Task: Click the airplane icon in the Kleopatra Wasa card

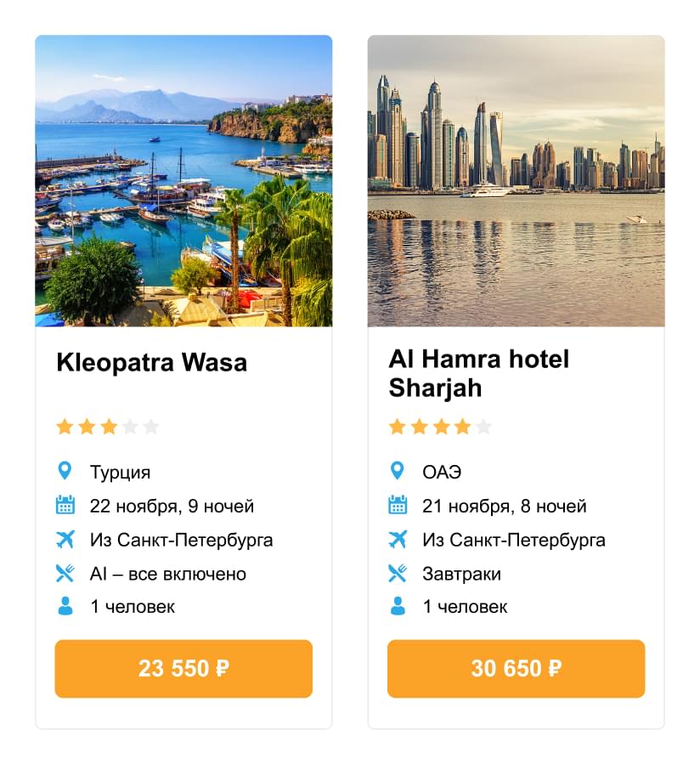Action: (x=65, y=540)
